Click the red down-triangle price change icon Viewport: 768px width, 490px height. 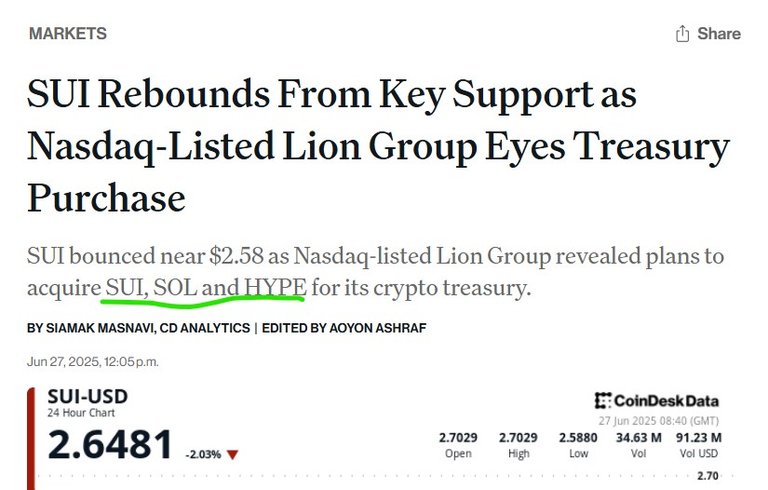coord(232,455)
